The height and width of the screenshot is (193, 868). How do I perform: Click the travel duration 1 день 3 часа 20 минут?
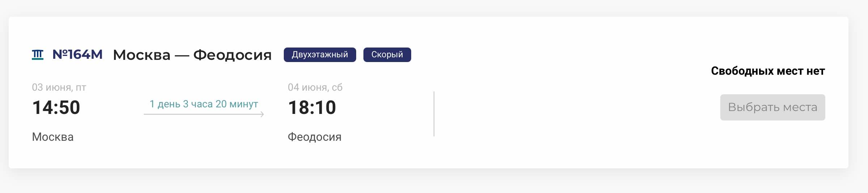[x=204, y=104]
